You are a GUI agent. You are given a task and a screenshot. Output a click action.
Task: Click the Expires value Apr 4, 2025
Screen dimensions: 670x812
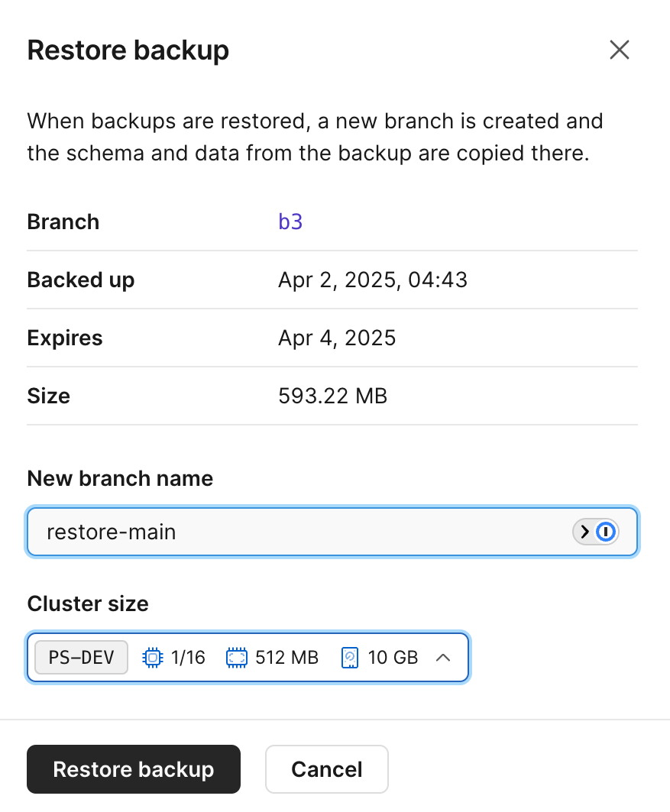[x=337, y=338]
